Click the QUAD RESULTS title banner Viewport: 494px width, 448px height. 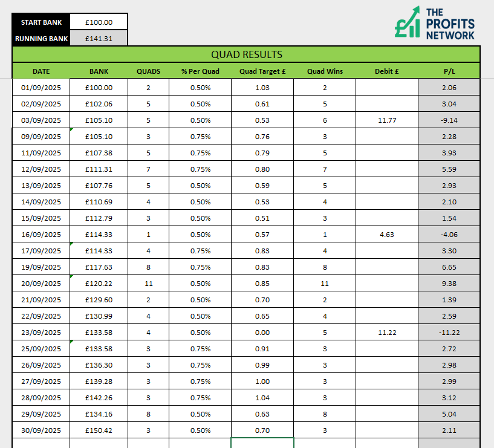[246, 54]
